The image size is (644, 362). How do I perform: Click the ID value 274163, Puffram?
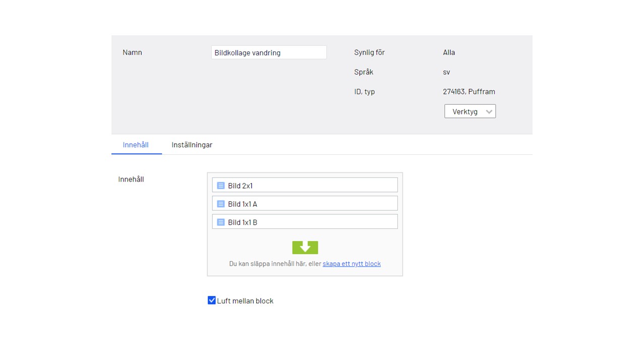[469, 92]
